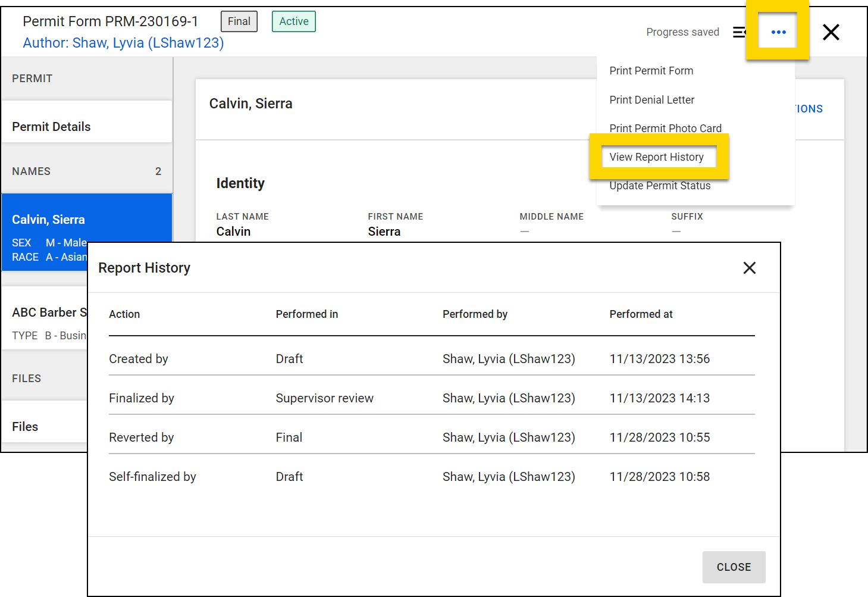
Task: Dismiss Report History dialog using X icon
Action: coord(749,268)
